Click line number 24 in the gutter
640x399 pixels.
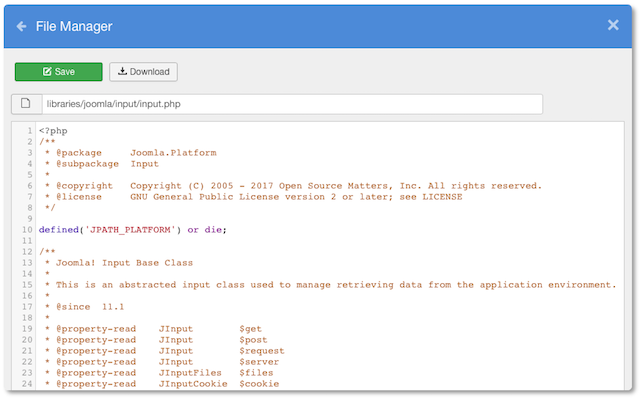coord(27,384)
